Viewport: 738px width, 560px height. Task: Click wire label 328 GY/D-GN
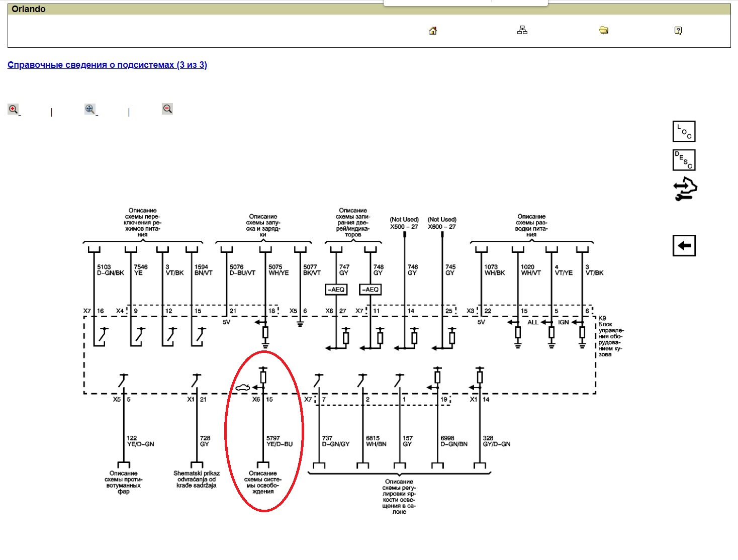click(x=497, y=441)
